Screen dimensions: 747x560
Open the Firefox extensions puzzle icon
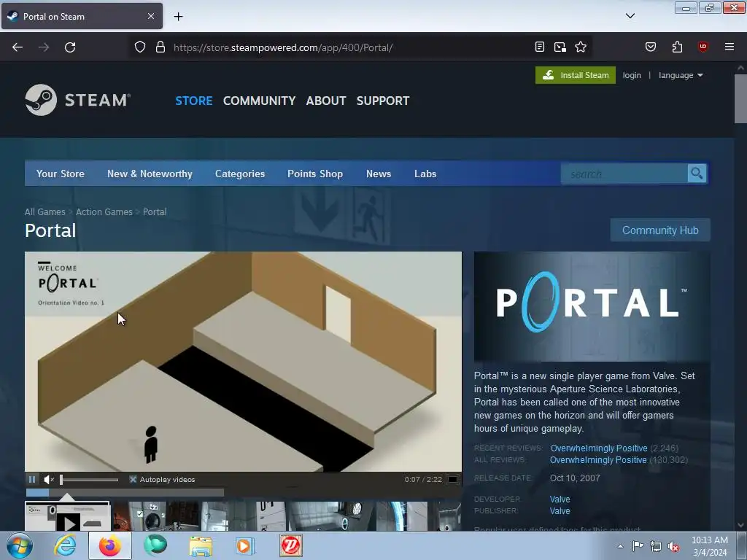click(x=678, y=47)
